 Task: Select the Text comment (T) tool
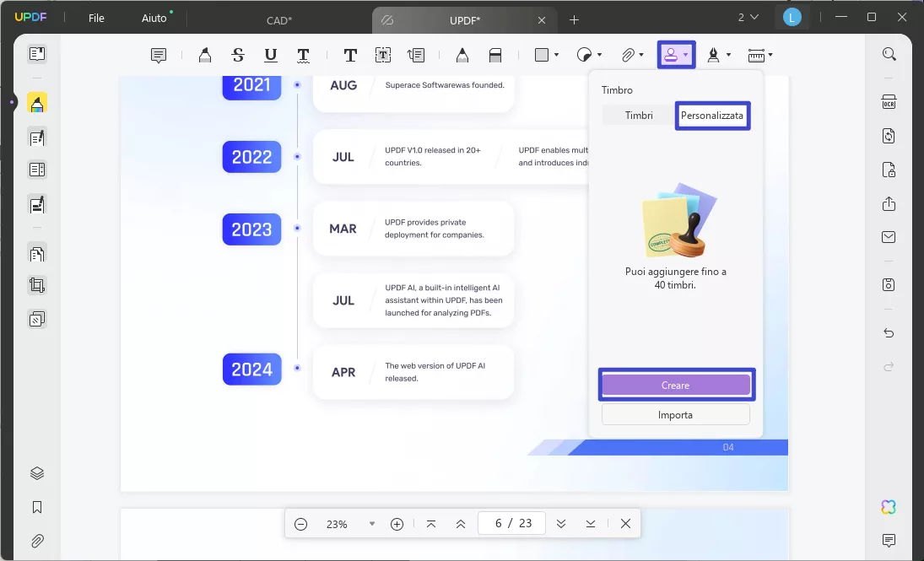(350, 56)
